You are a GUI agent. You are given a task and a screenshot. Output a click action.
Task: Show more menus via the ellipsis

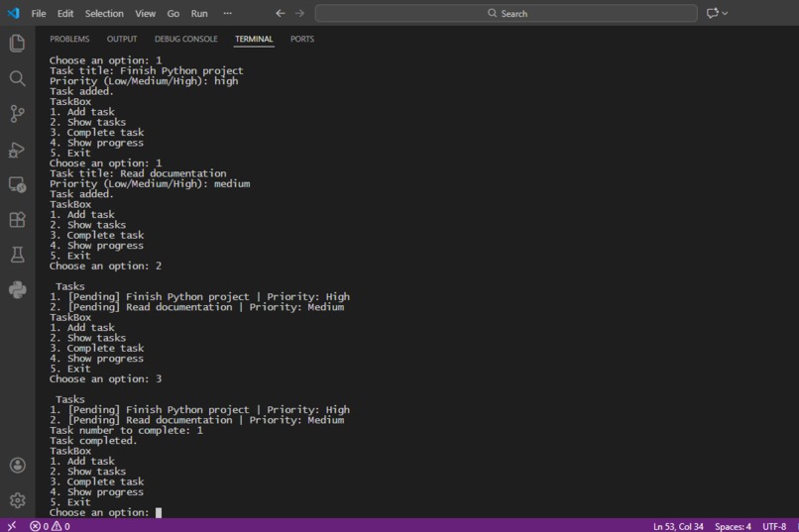(228, 13)
